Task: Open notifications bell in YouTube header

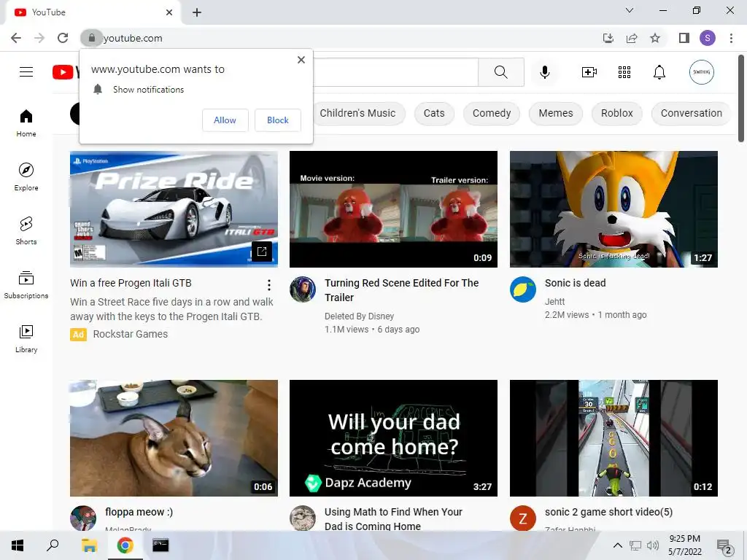Action: coord(659,72)
